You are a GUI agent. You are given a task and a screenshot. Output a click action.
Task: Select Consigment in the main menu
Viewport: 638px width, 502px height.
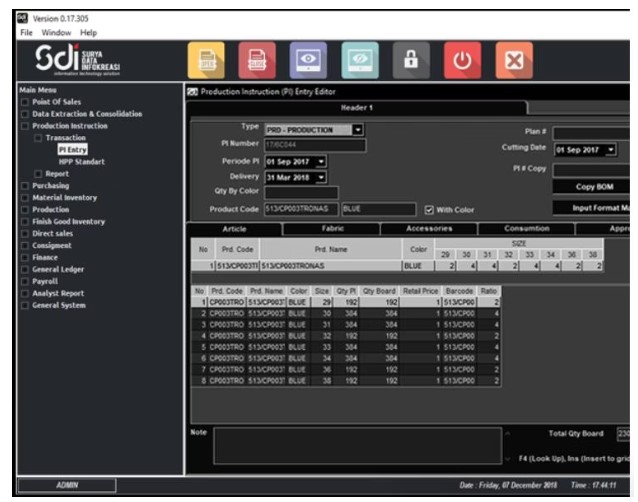point(52,246)
